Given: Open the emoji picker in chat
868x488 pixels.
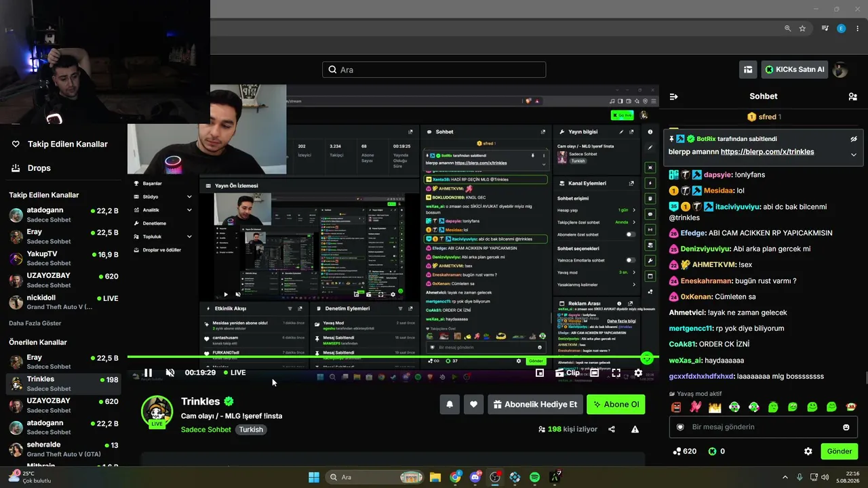Looking at the screenshot, I should (x=846, y=427).
